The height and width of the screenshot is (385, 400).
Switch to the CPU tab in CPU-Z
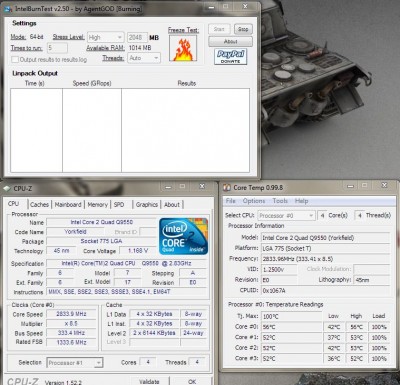(x=13, y=204)
